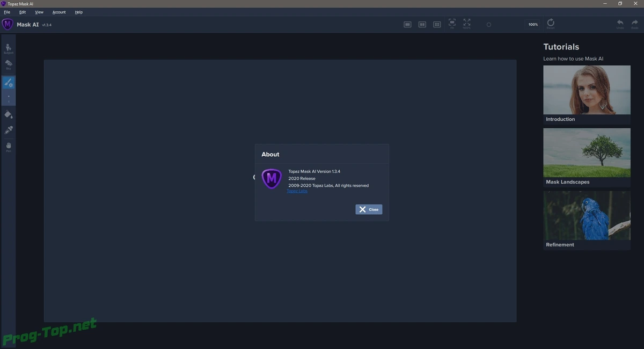Switch to single view layout

407,25
